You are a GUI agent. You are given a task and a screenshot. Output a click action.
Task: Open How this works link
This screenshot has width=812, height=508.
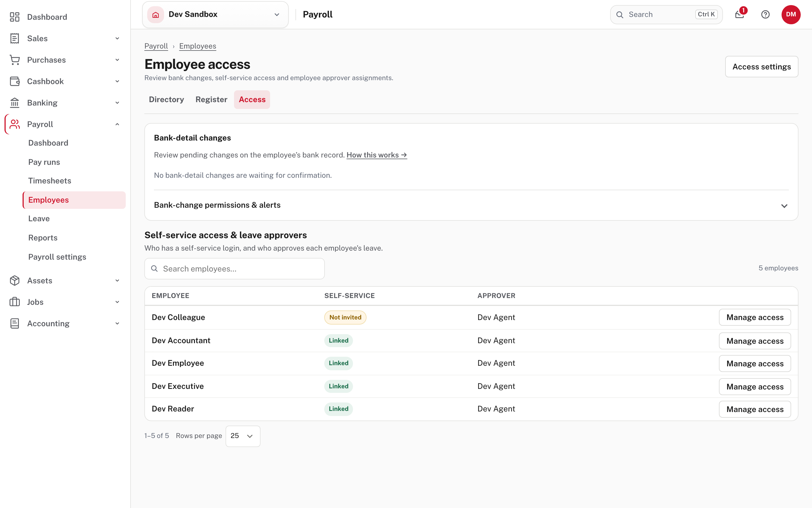tap(377, 155)
